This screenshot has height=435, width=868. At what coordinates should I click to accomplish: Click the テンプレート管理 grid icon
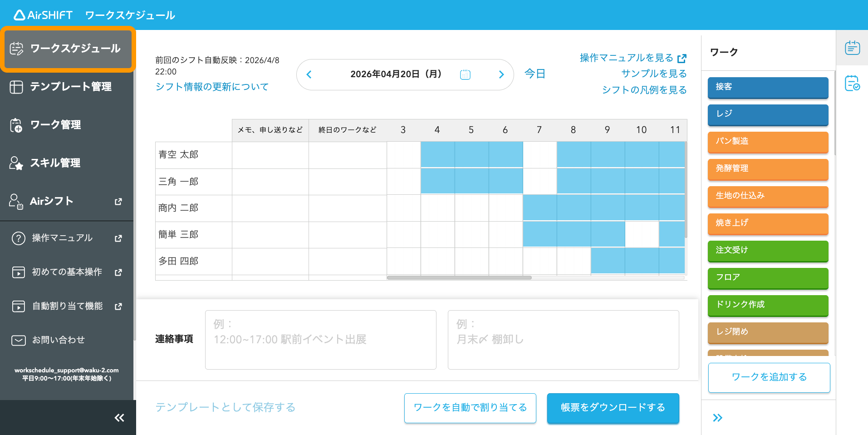click(16, 87)
